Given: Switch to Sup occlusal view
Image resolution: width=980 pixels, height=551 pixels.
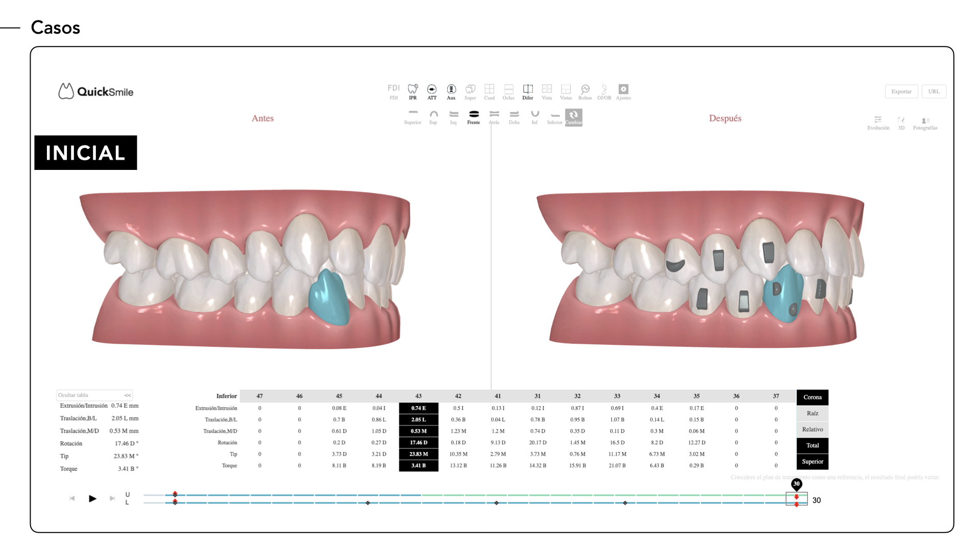Looking at the screenshot, I should click(x=433, y=117).
